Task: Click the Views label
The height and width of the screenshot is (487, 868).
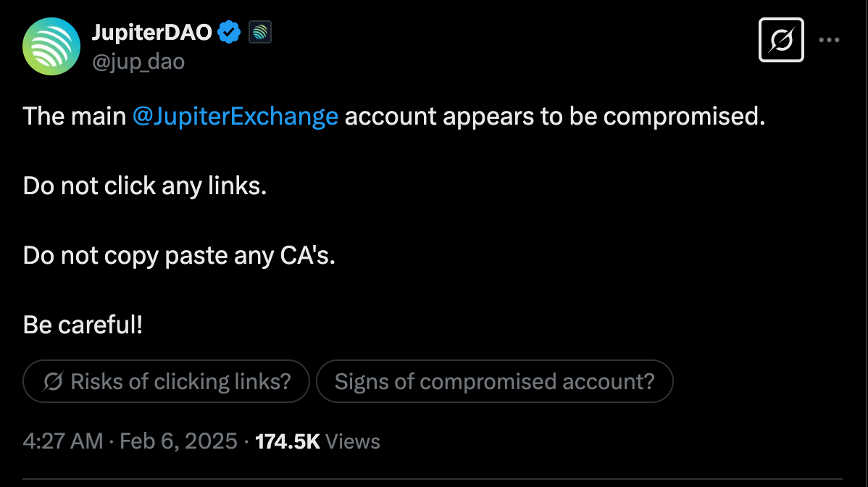Action: click(353, 441)
